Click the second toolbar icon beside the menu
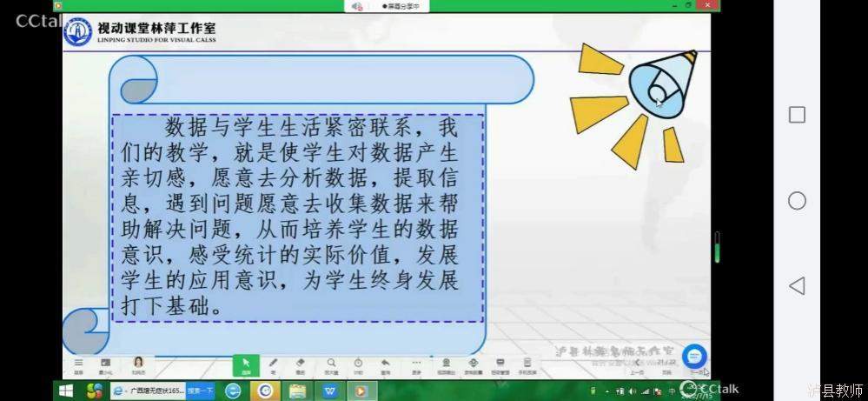 point(105,365)
